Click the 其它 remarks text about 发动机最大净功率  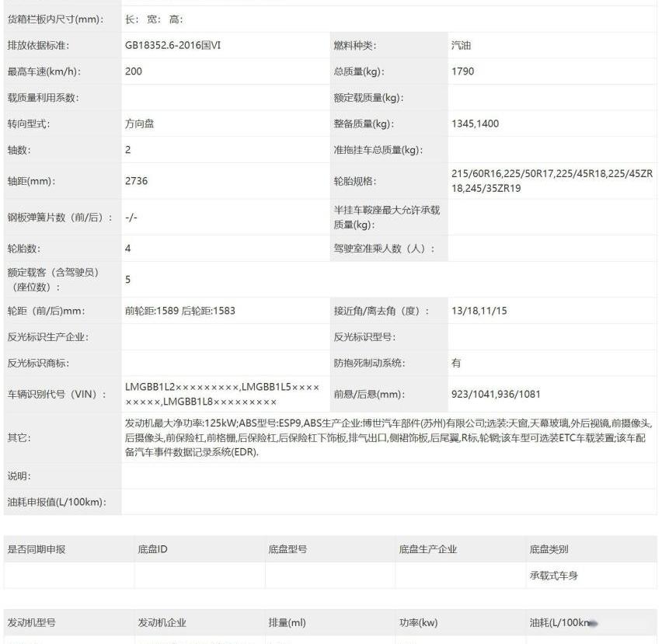388,437
